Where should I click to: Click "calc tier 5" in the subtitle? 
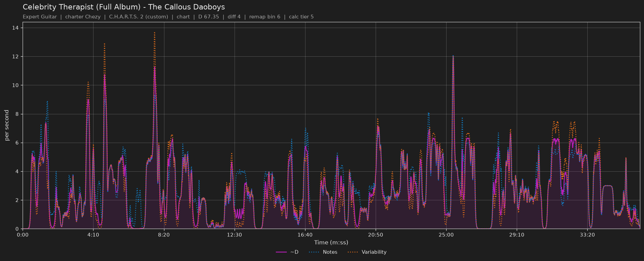point(301,17)
